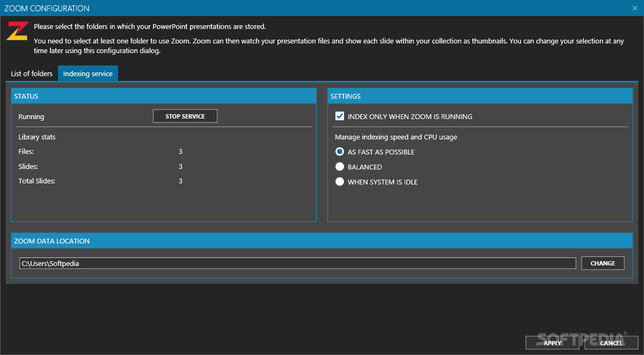The width and height of the screenshot is (644, 355).
Task: Close the Zoom Configuration dialog
Action: pos(634,8)
